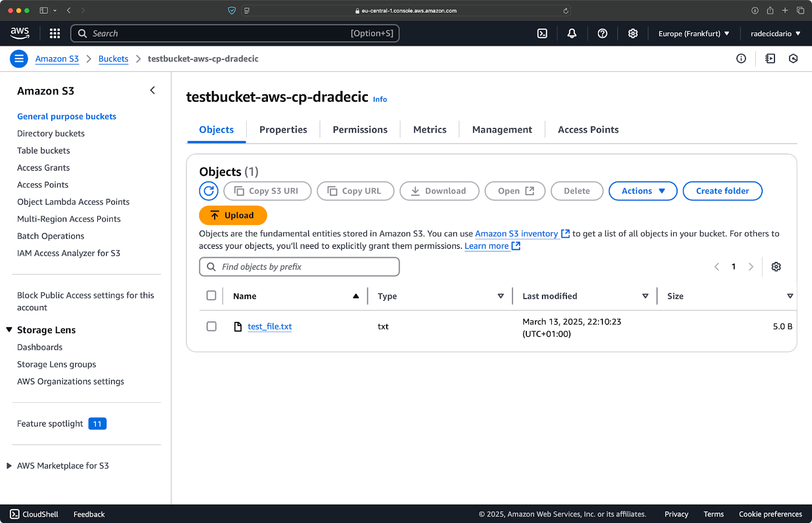Image resolution: width=812 pixels, height=523 pixels.
Task: Open Cookie preferences in the footer
Action: pyautogui.click(x=770, y=514)
